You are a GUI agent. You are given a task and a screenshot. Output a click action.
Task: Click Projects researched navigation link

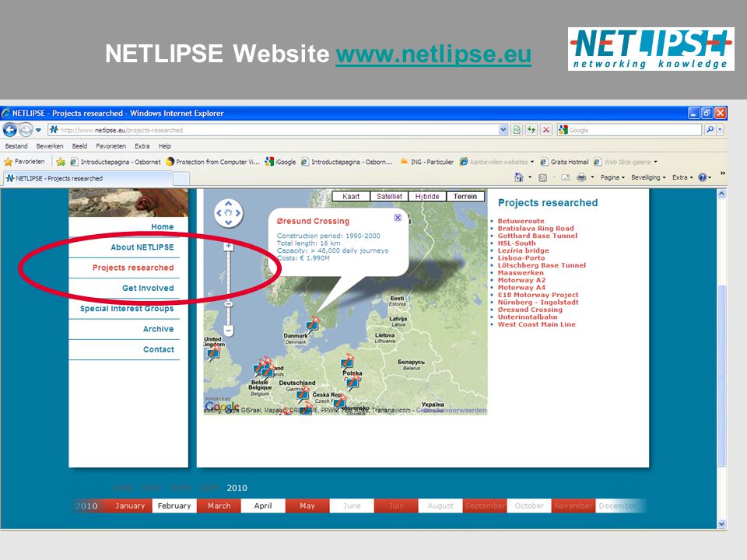(x=133, y=268)
